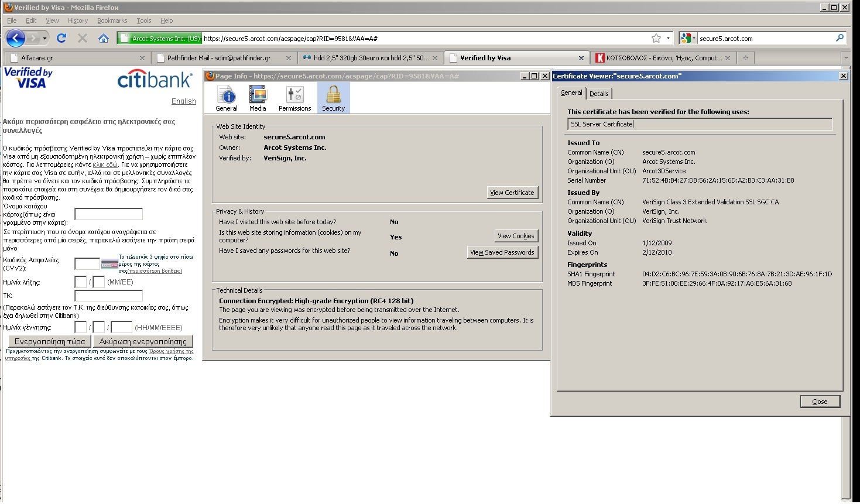Image resolution: width=860 pixels, height=504 pixels.
Task: Close the Verified by Visa tab
Action: [581, 58]
